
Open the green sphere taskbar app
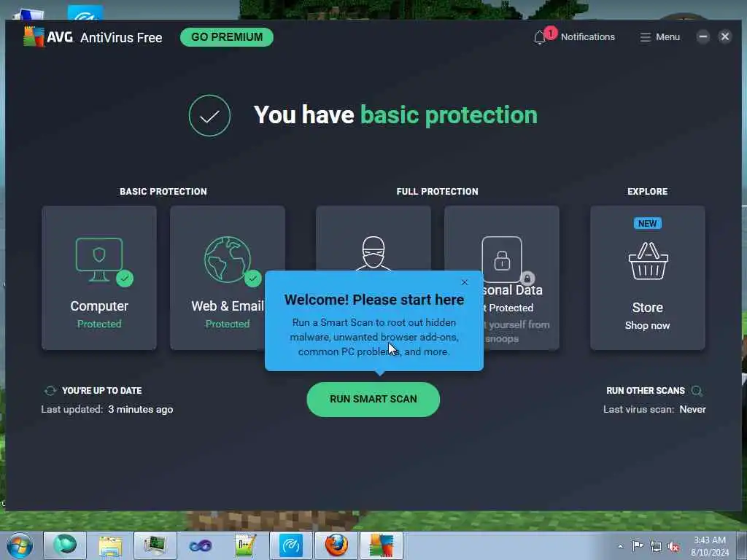click(x=65, y=545)
